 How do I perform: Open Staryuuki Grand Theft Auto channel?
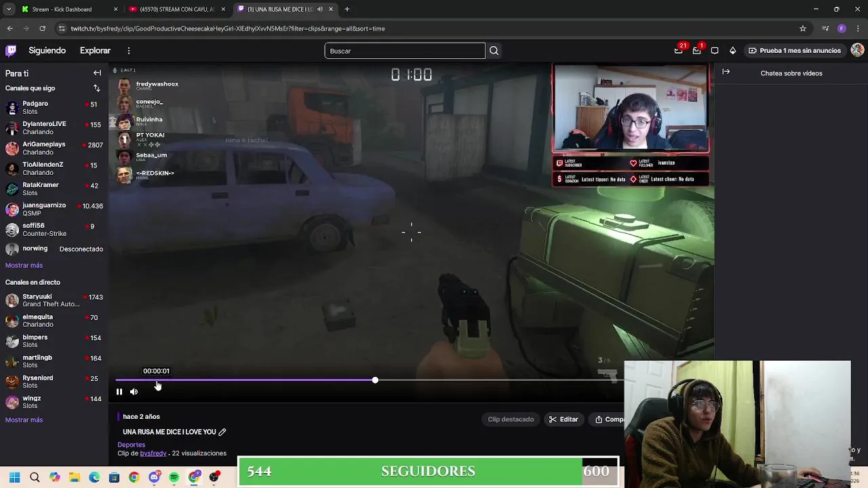(x=54, y=300)
